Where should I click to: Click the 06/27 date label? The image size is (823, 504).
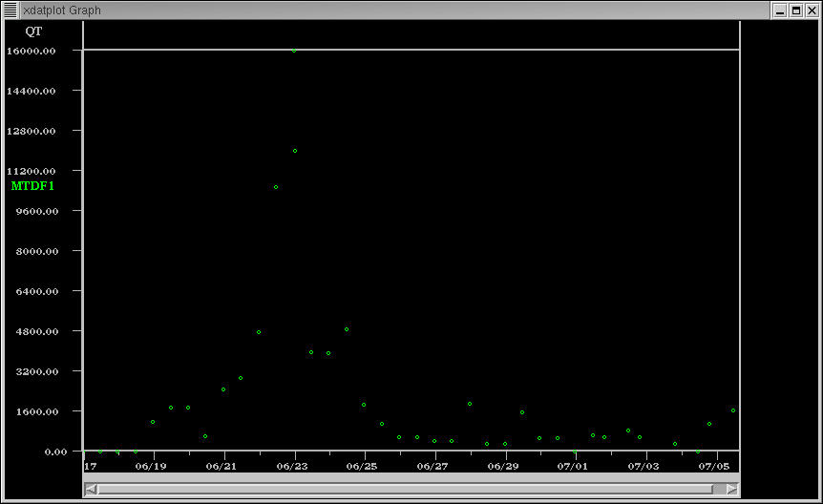click(x=433, y=466)
